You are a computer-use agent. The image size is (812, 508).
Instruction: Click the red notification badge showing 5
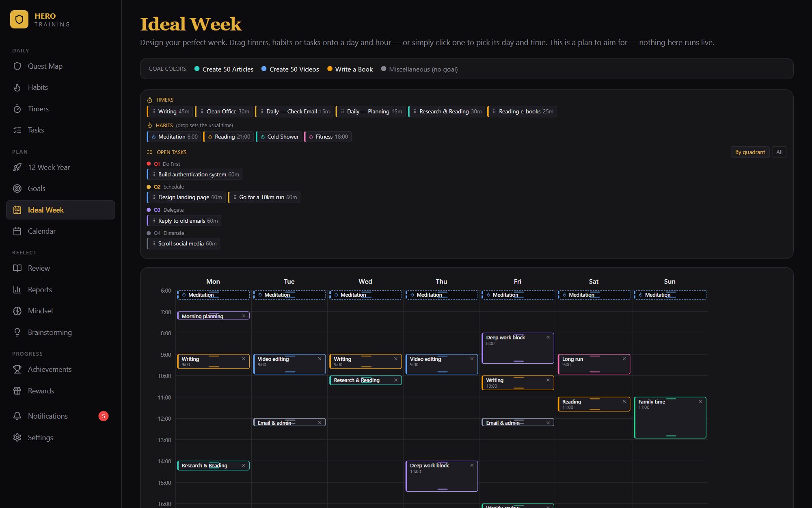104,416
